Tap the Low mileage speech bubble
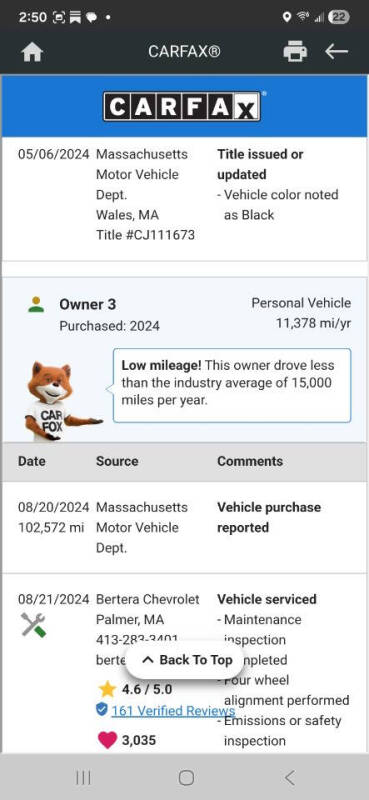 coord(232,386)
